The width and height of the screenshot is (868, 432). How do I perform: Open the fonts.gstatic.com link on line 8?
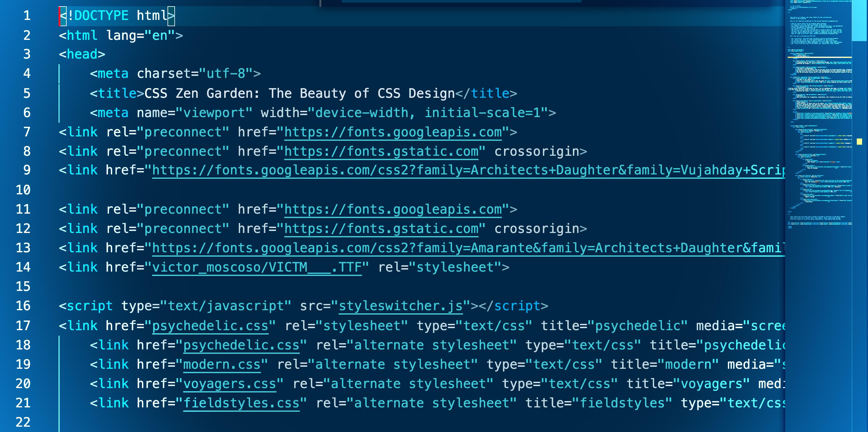click(381, 151)
